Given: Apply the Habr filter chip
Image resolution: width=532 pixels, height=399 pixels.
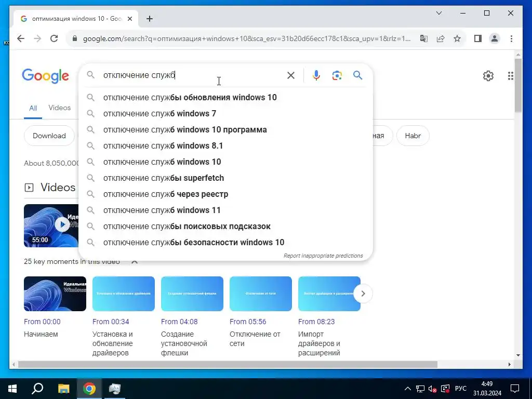Looking at the screenshot, I should 413,136.
